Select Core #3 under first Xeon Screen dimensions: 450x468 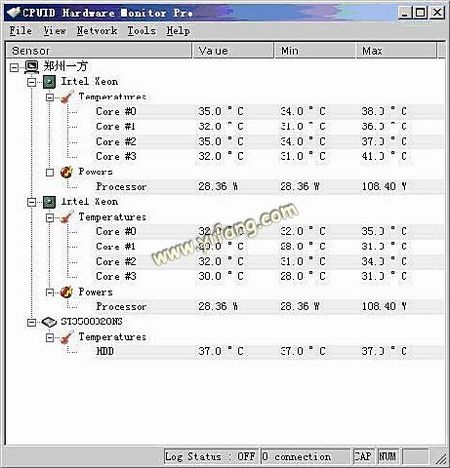tap(116, 156)
